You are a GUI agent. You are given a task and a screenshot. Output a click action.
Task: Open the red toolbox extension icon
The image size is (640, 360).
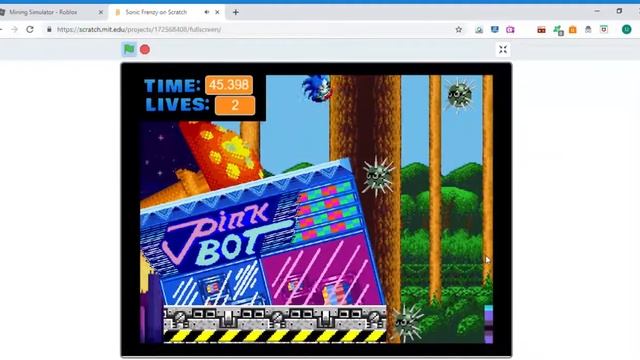click(x=541, y=29)
